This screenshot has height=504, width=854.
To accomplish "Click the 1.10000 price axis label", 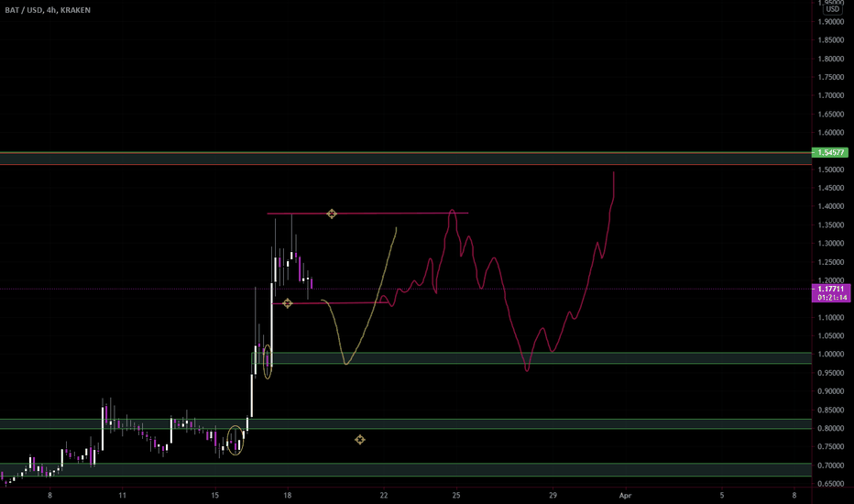I will [x=830, y=318].
